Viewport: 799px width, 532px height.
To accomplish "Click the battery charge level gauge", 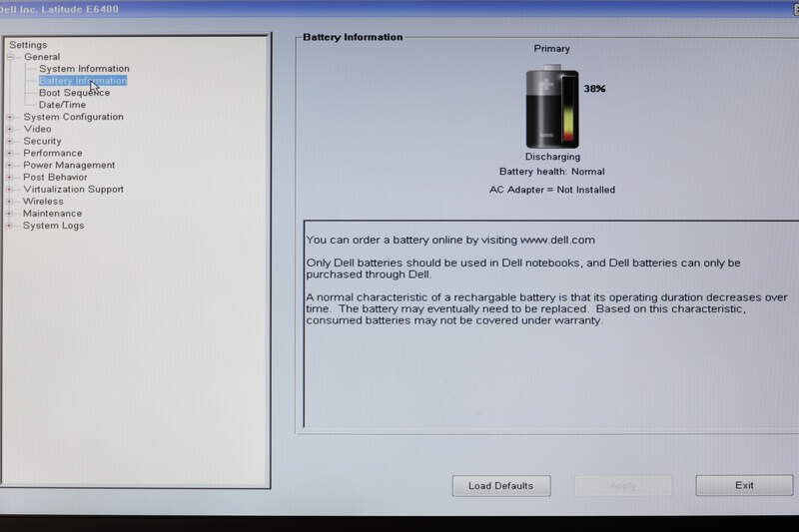I will [x=568, y=109].
